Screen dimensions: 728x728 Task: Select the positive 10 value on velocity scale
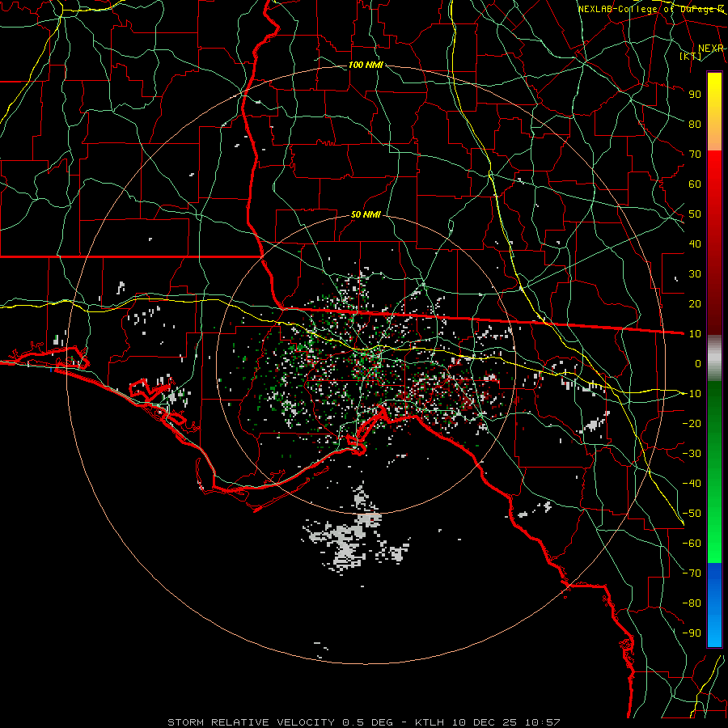pos(695,334)
